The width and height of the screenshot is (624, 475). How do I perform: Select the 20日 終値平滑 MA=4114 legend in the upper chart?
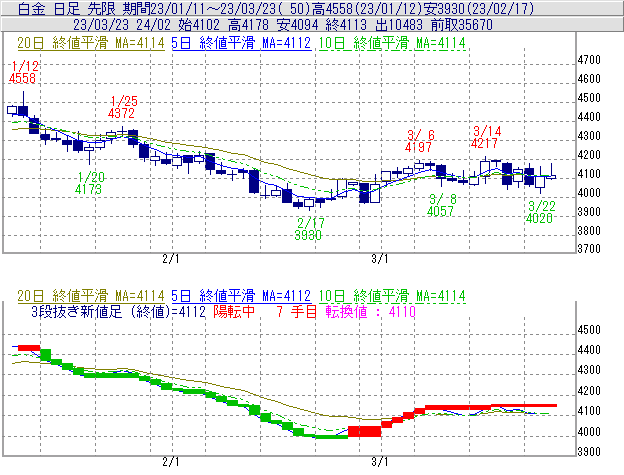click(91, 43)
